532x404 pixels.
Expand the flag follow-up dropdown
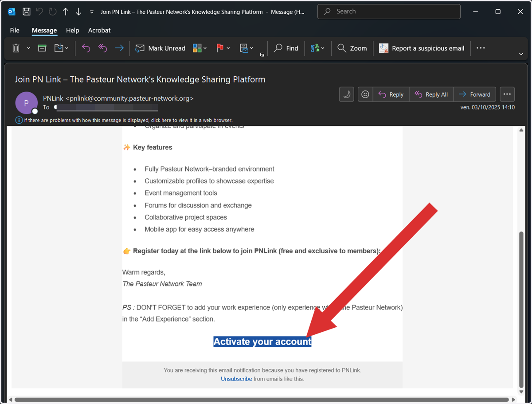coord(228,48)
